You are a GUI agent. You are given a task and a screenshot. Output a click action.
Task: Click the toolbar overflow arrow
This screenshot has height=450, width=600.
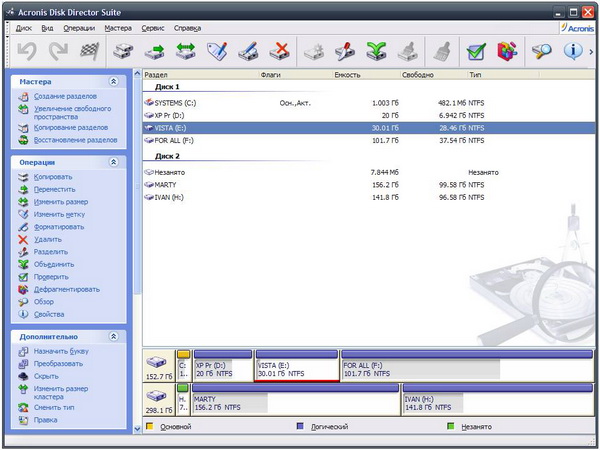591,52
